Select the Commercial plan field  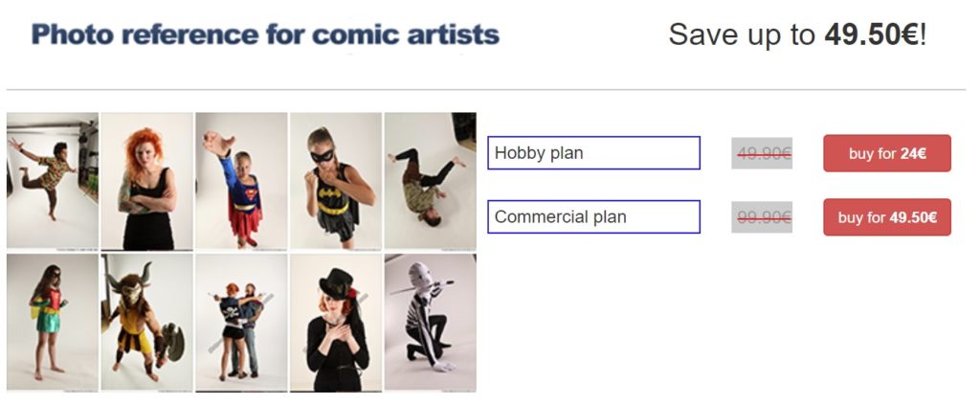(x=593, y=217)
